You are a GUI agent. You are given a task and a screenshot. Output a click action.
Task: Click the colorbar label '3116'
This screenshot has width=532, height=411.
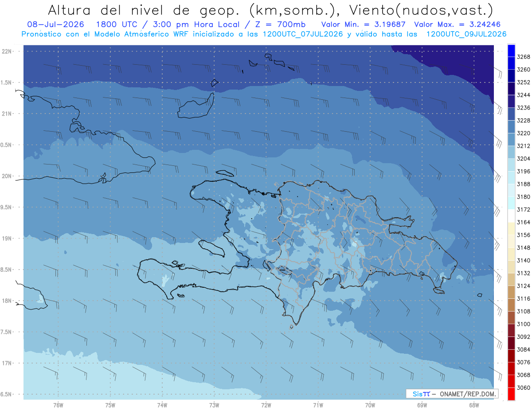click(524, 299)
